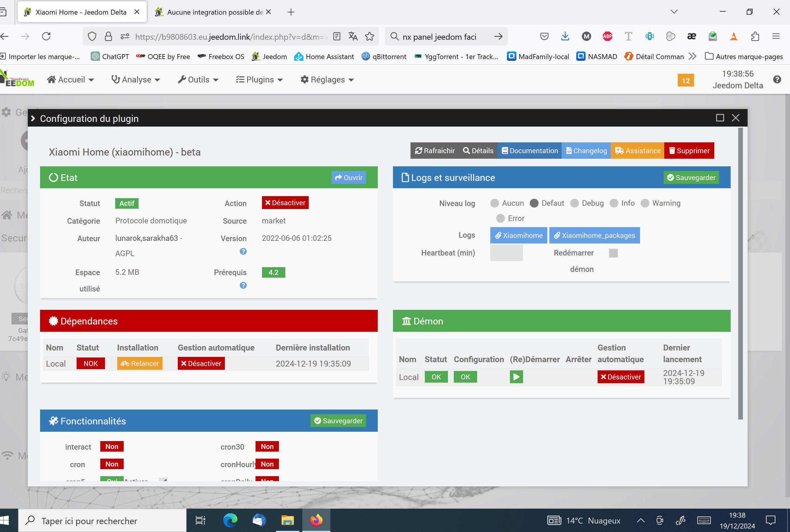Click the shield tracking protection icon
790x532 pixels.
coord(92,36)
